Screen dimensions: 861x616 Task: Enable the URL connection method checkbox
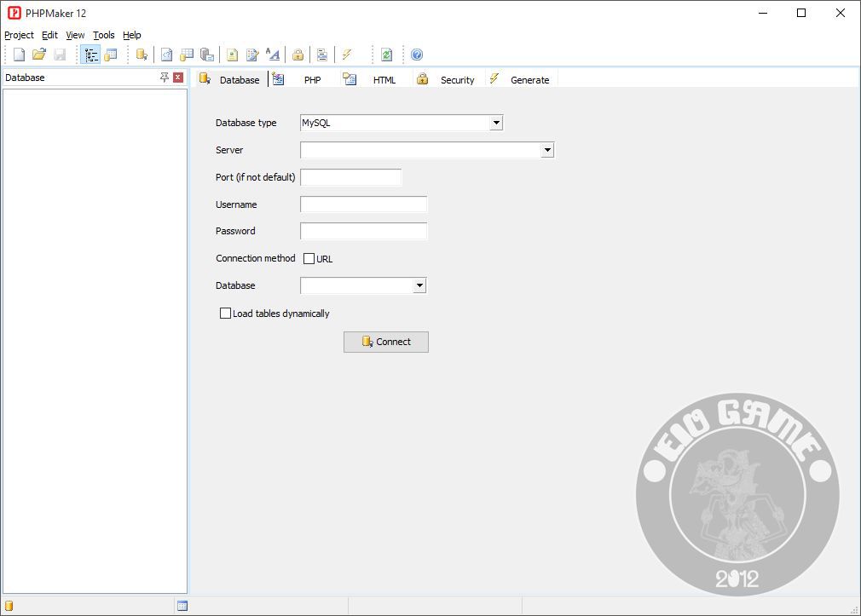pyautogui.click(x=309, y=259)
